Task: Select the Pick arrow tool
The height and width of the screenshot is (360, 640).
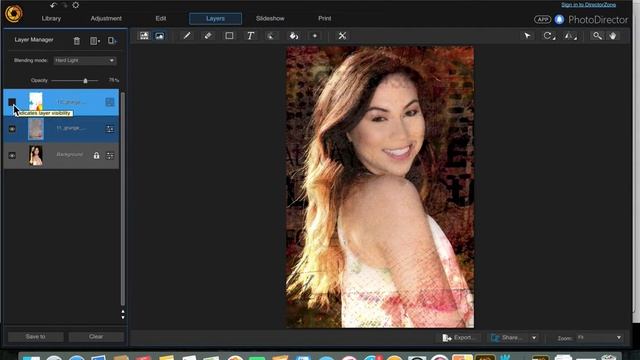Action: [527, 36]
